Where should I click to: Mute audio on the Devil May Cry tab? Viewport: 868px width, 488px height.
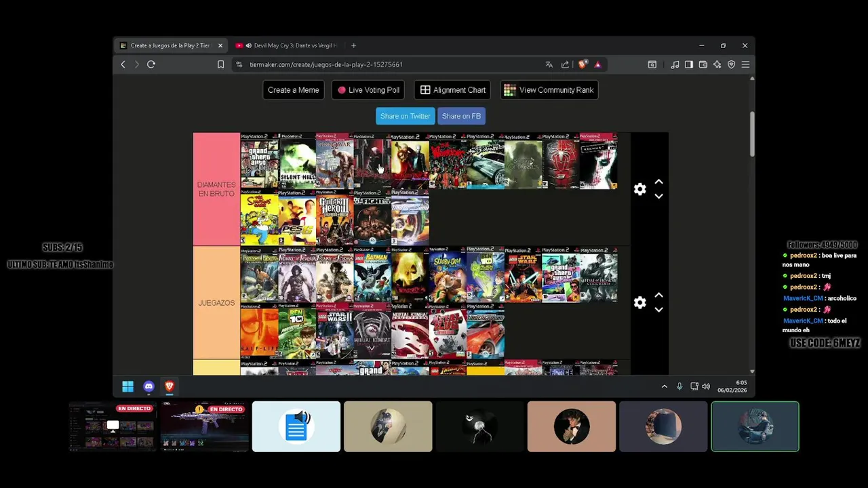click(248, 45)
